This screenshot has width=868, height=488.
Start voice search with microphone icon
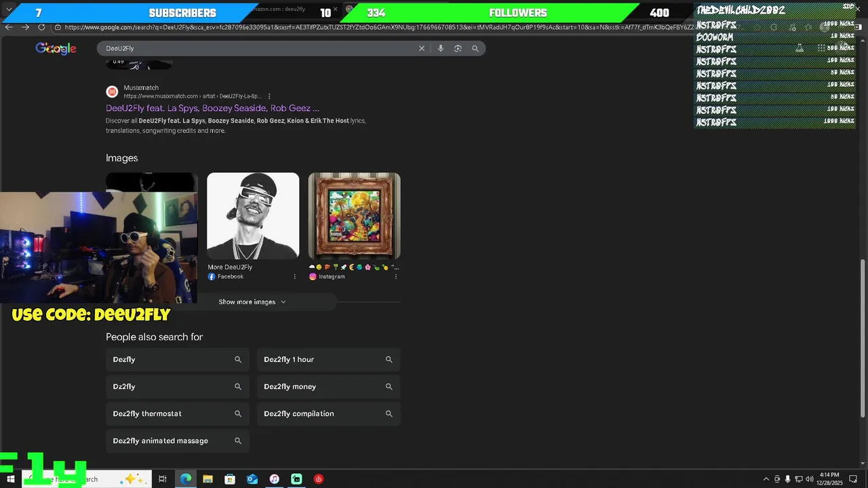click(441, 48)
